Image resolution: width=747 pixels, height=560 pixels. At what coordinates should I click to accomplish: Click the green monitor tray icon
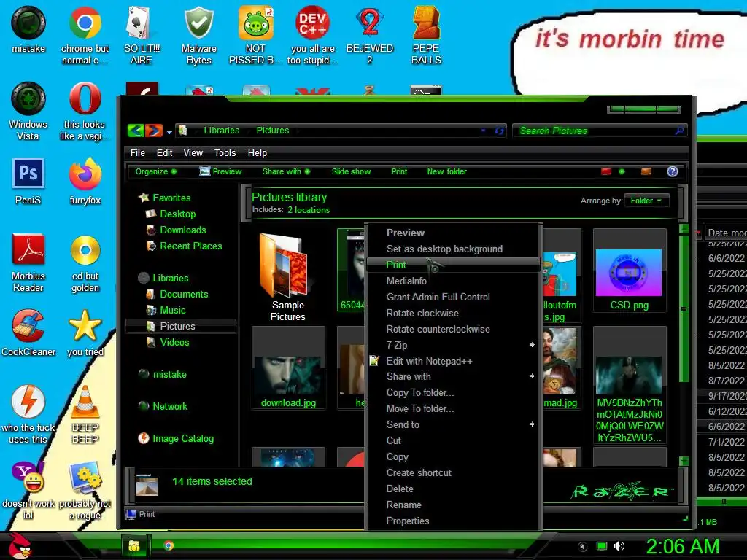pos(602,546)
